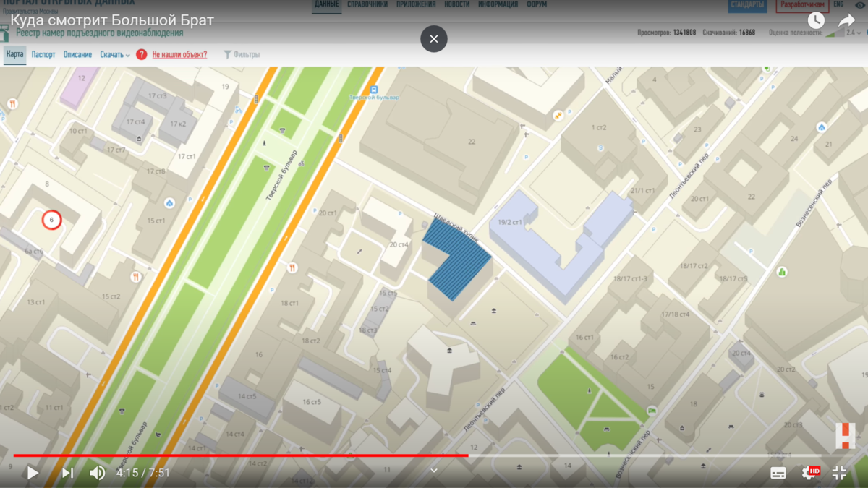868x488 pixels.
Task: Click the video title Куда смотрит Большой Брат
Action: tap(112, 20)
